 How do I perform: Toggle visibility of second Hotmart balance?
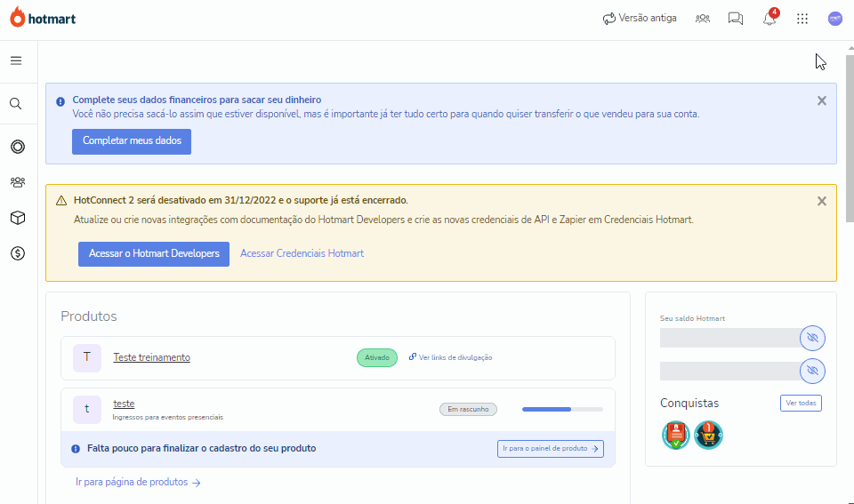812,372
